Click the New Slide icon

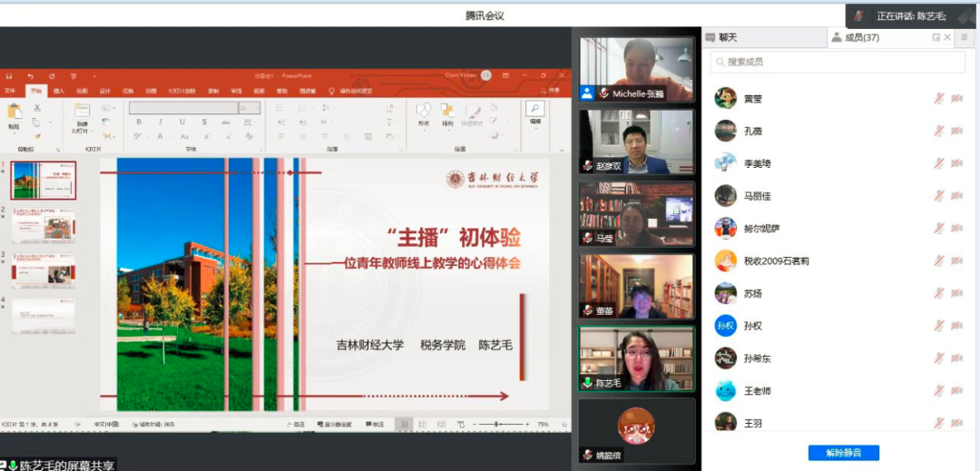tap(82, 113)
